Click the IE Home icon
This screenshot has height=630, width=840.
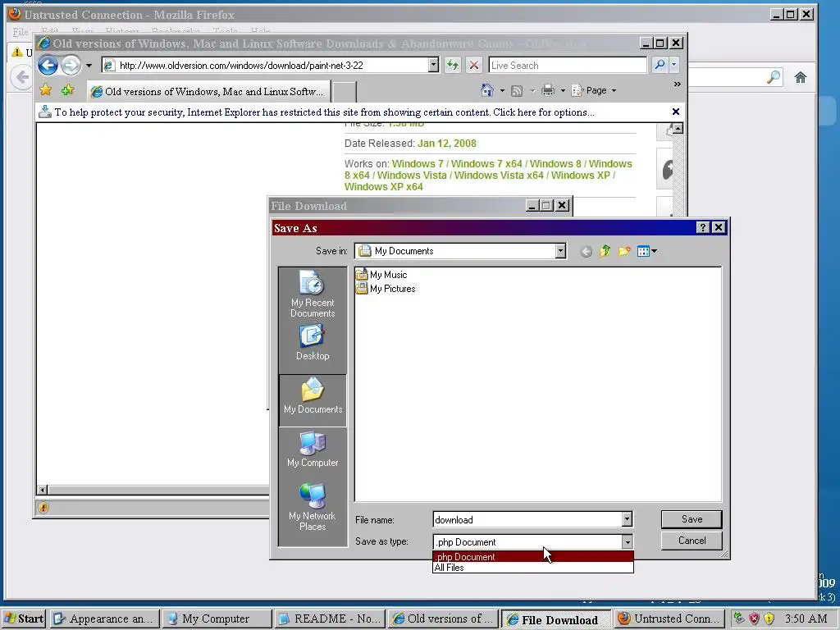[x=487, y=90]
